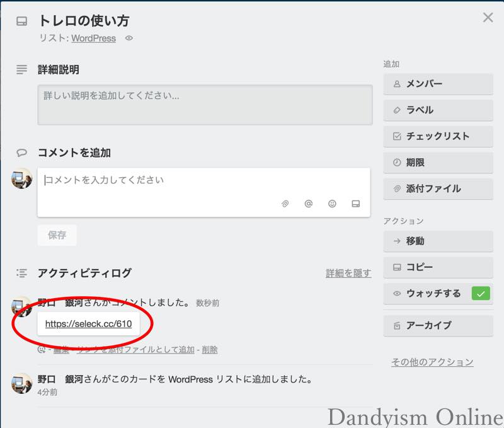Mention a member with the @ icon
The width and height of the screenshot is (504, 428).
(x=308, y=204)
